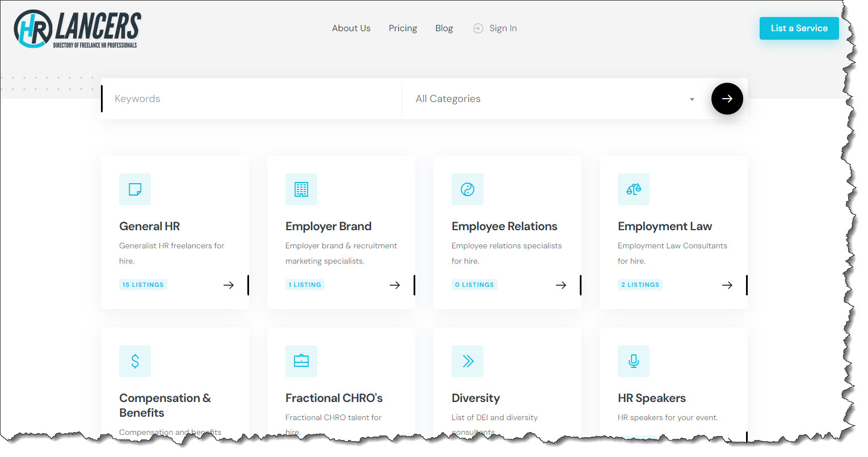The height and width of the screenshot is (457, 868).
Task: Click the Compensation & Benefits dollar icon
Action: (135, 361)
